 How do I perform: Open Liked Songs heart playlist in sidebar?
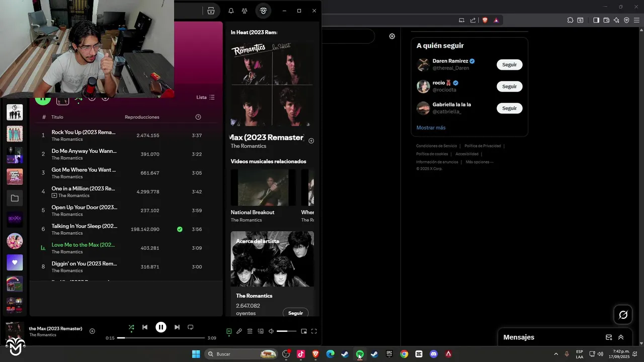pyautogui.click(x=15, y=262)
